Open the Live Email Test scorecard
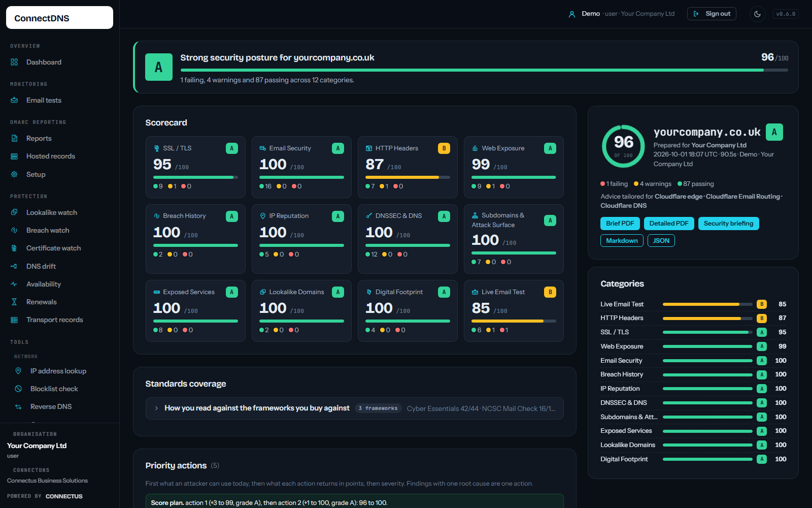Image resolution: width=812 pixels, height=508 pixels. click(x=514, y=311)
